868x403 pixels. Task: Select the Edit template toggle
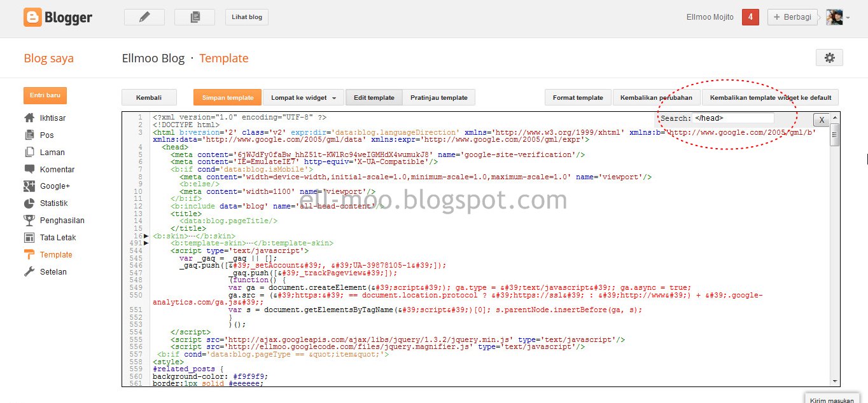click(x=374, y=97)
